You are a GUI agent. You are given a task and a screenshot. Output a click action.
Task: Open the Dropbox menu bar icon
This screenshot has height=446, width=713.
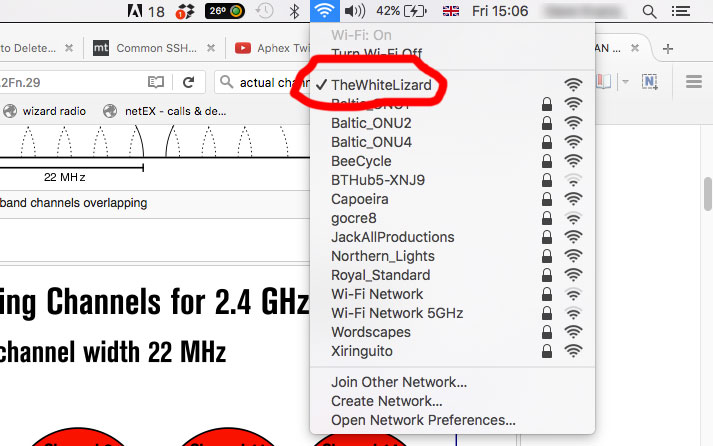pos(185,11)
